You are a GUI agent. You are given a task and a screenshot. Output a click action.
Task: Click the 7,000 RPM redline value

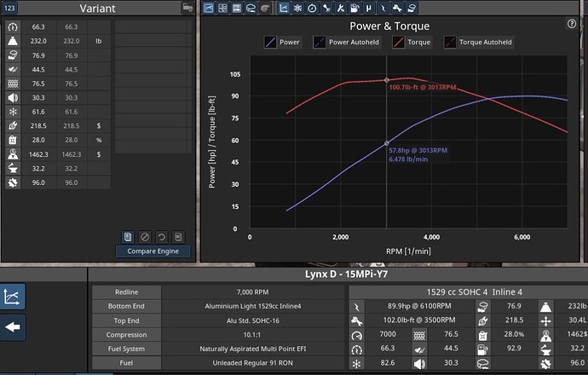tap(253, 291)
